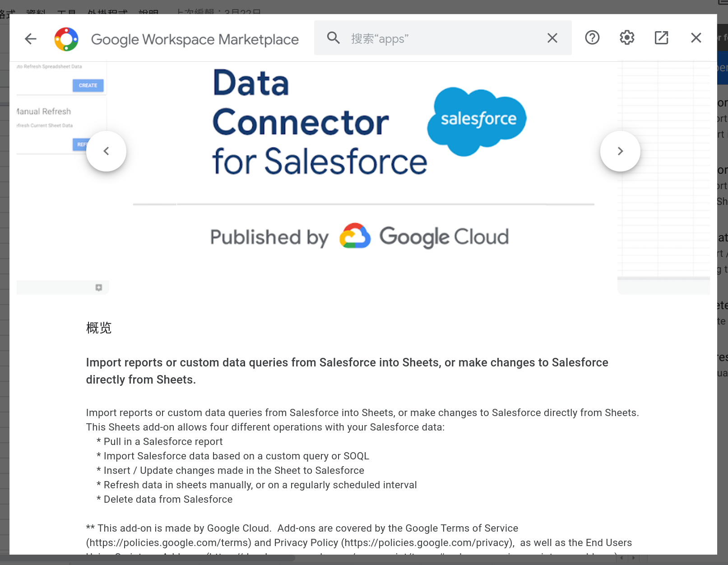This screenshot has height=565, width=728.
Task: Select the Manual Refresh screenshot thumbnail
Action: click(x=54, y=126)
